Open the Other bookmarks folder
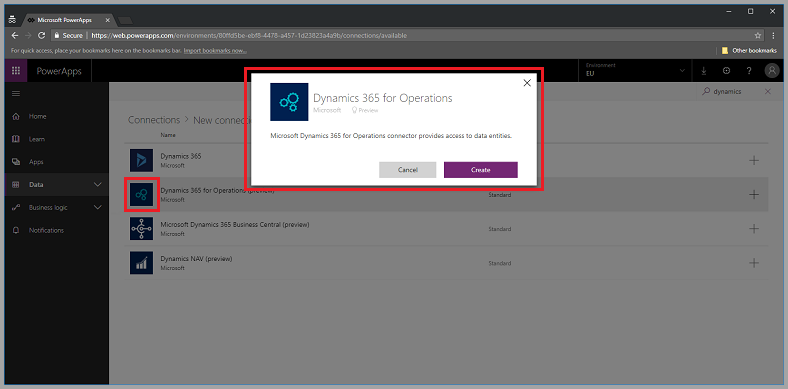Screen dimensions: 788x389 (x=749, y=51)
